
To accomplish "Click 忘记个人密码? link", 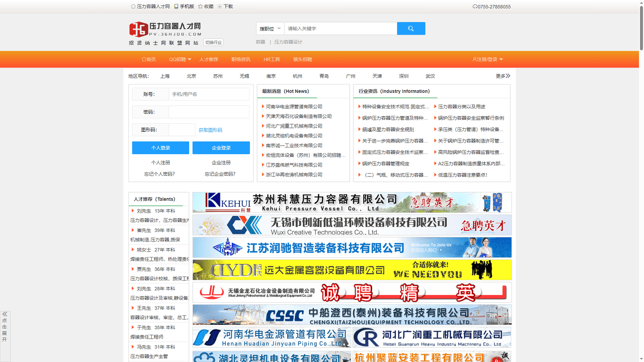I will tap(160, 174).
